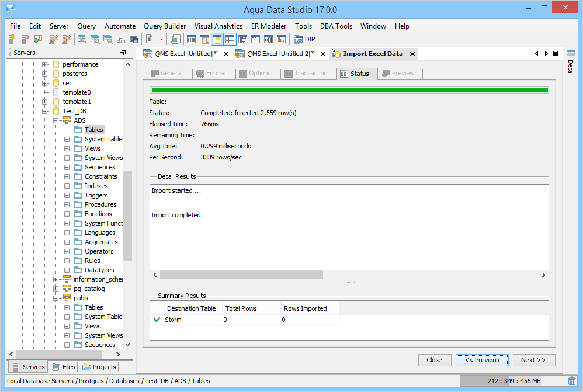Click the form list toolbar icon

(255, 39)
